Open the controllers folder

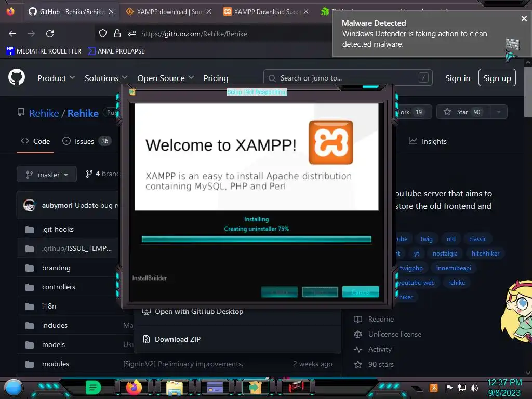tap(59, 287)
